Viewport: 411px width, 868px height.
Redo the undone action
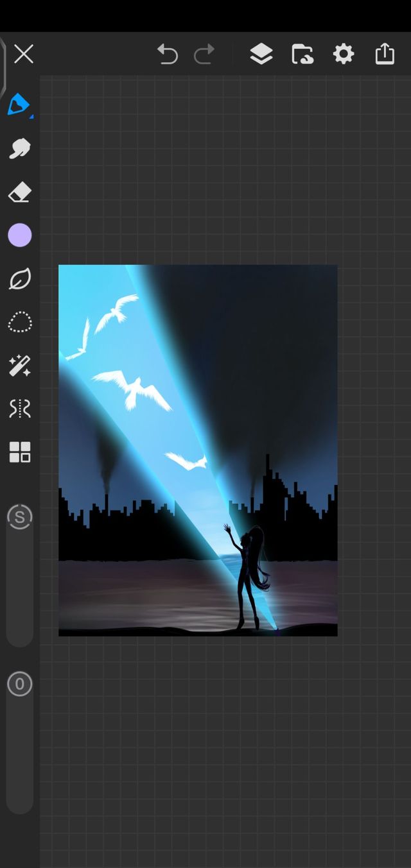205,55
